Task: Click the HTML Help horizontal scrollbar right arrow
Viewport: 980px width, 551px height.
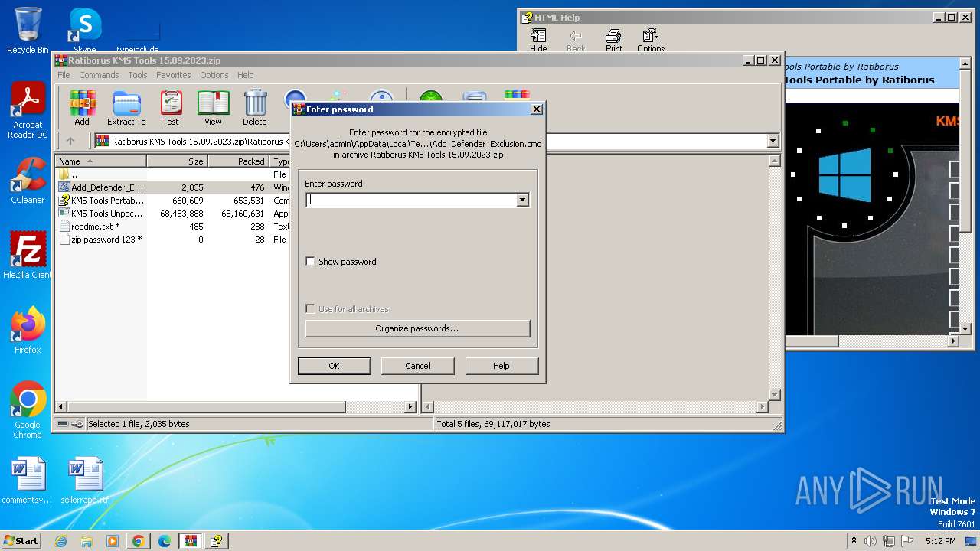Action: point(953,341)
